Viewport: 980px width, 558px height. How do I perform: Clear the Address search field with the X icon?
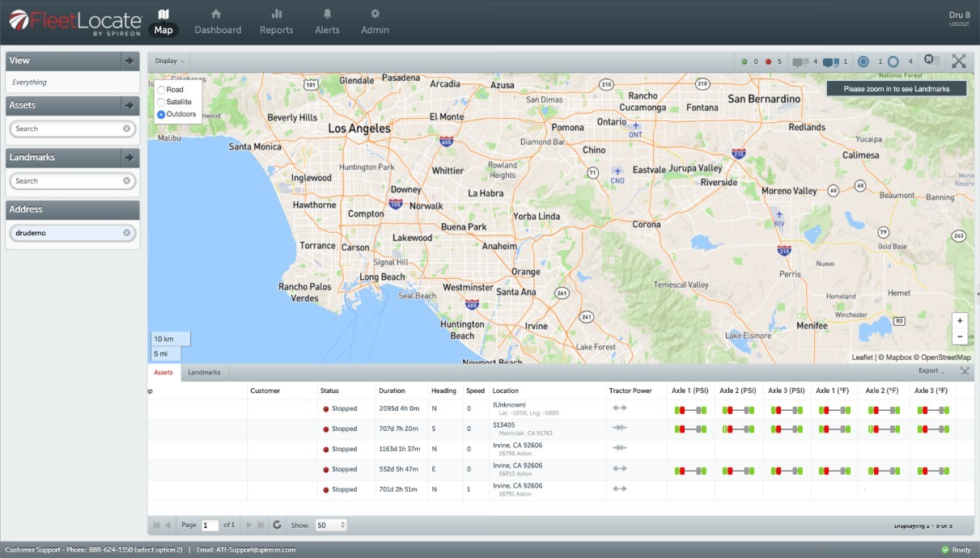tap(127, 233)
